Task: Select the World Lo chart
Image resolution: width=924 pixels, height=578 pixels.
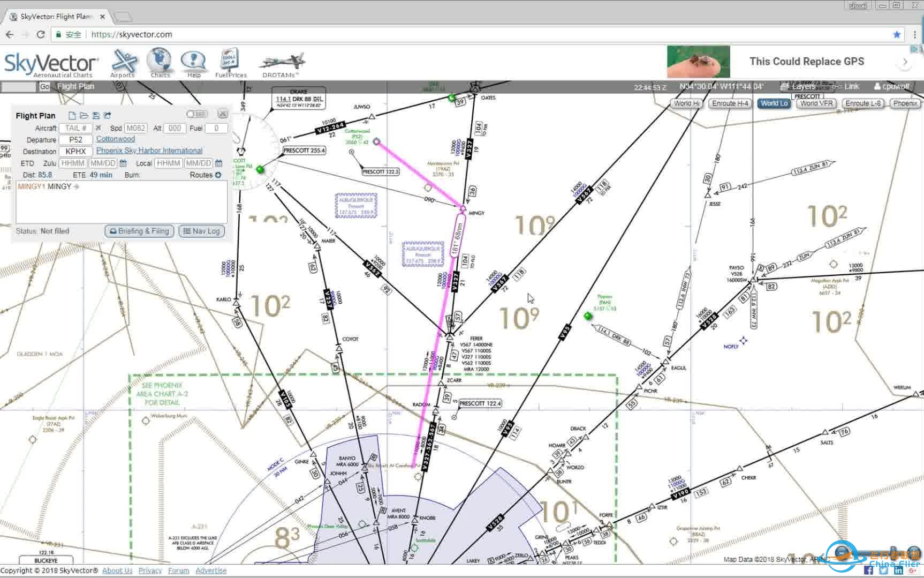Action: tap(774, 103)
